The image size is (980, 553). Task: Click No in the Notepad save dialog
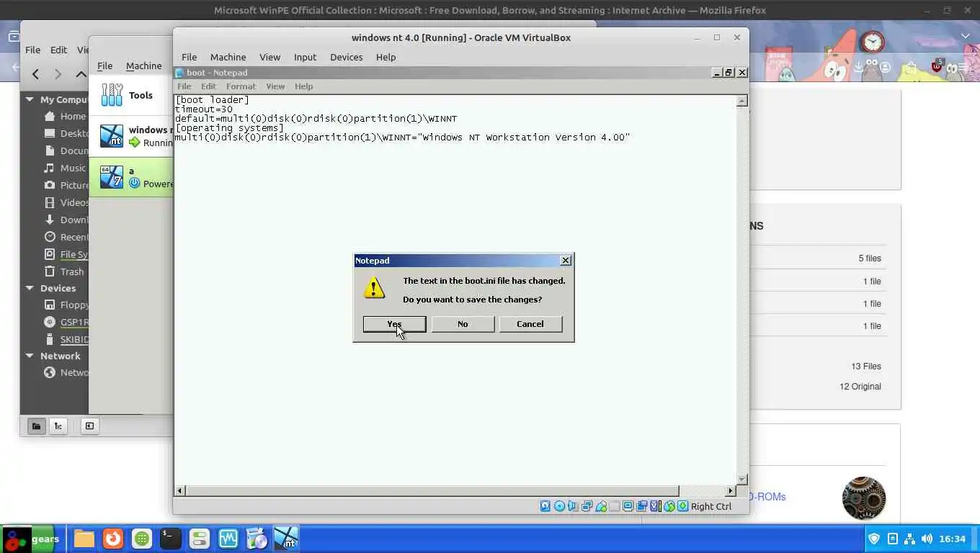click(463, 324)
